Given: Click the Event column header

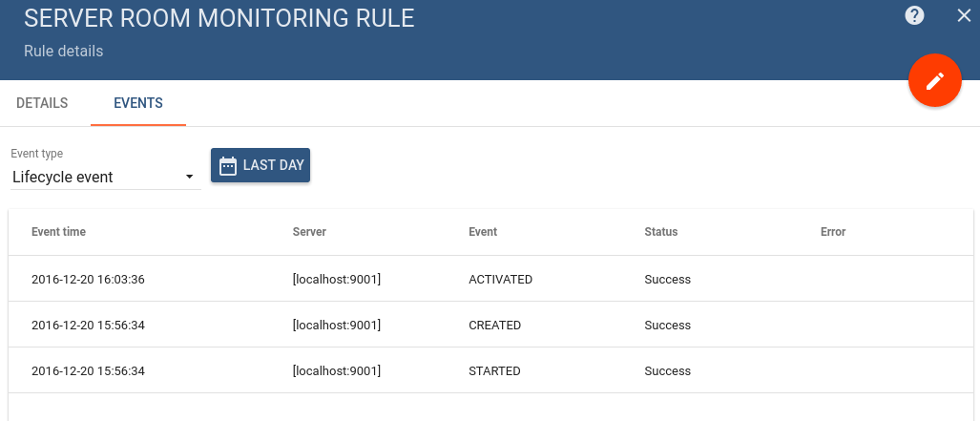Looking at the screenshot, I should [483, 231].
